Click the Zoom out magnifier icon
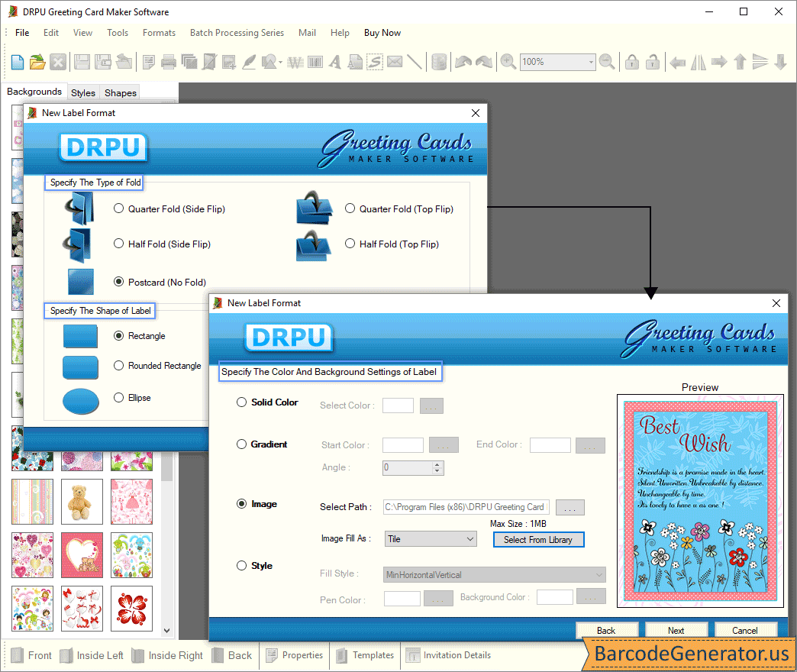The height and width of the screenshot is (672, 797). [x=607, y=62]
